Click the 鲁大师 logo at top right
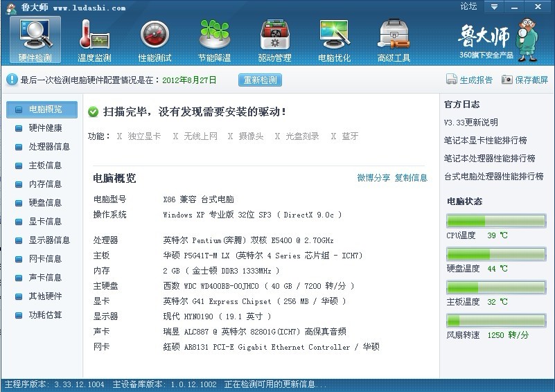Image resolution: width=555 pixels, height=392 pixels. click(x=497, y=39)
